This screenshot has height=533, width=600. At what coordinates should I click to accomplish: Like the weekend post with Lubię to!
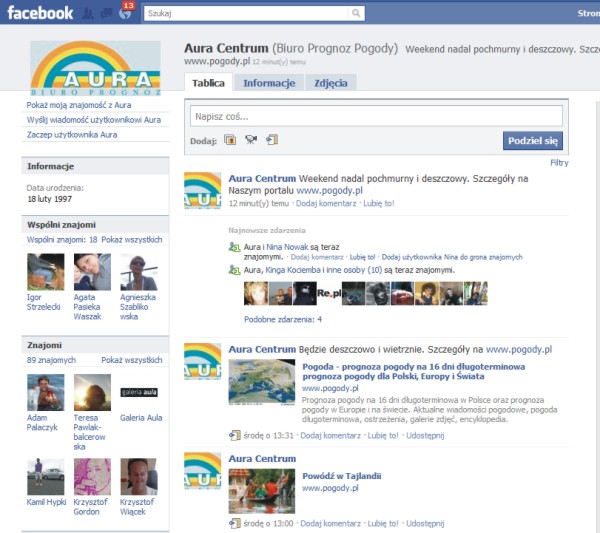(378, 204)
